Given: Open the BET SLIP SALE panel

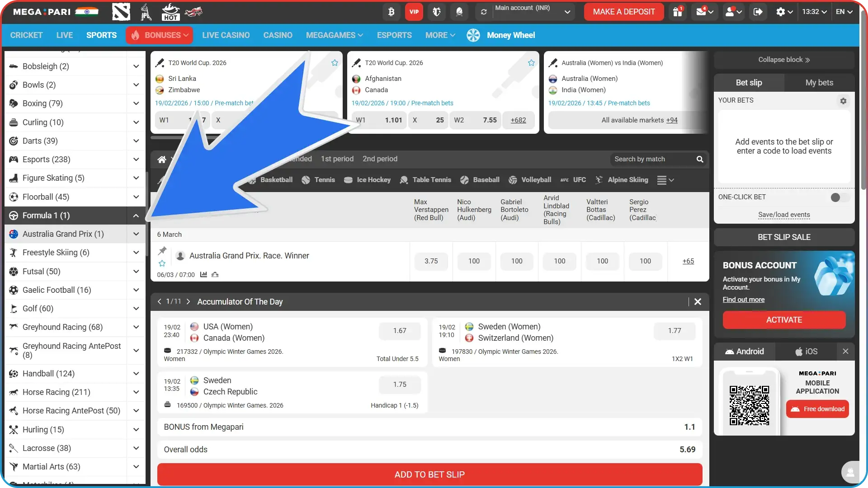Looking at the screenshot, I should [x=784, y=237].
